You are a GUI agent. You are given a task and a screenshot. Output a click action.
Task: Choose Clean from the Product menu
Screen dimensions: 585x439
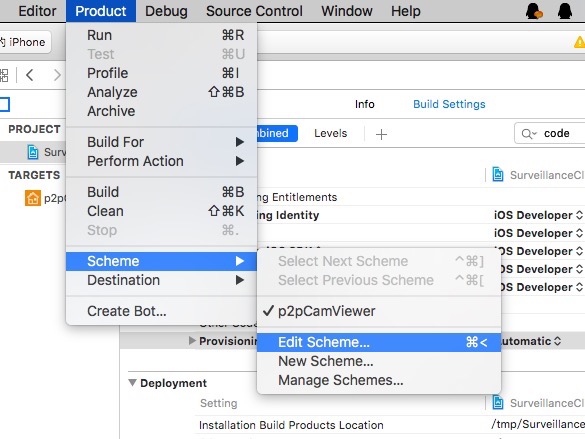point(162,211)
